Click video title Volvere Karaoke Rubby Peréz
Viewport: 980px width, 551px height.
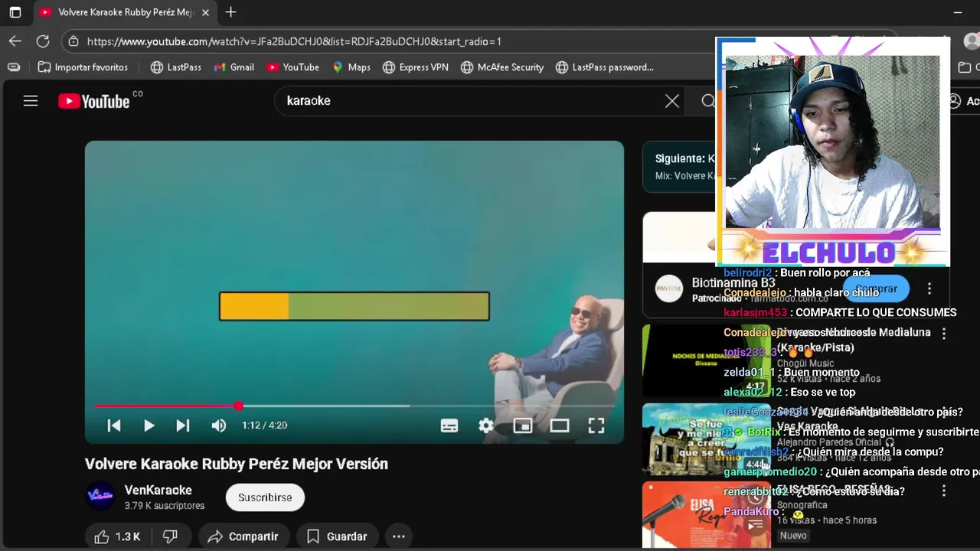[237, 464]
